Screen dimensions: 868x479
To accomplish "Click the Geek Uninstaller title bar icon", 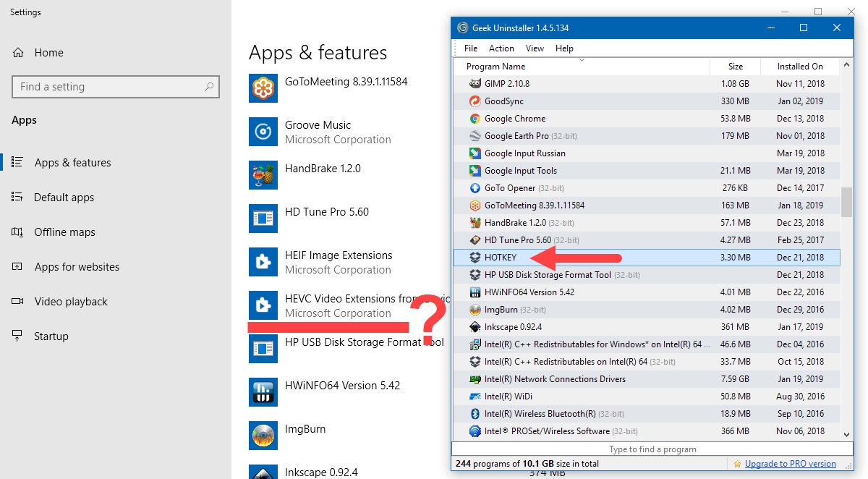I will [464, 28].
